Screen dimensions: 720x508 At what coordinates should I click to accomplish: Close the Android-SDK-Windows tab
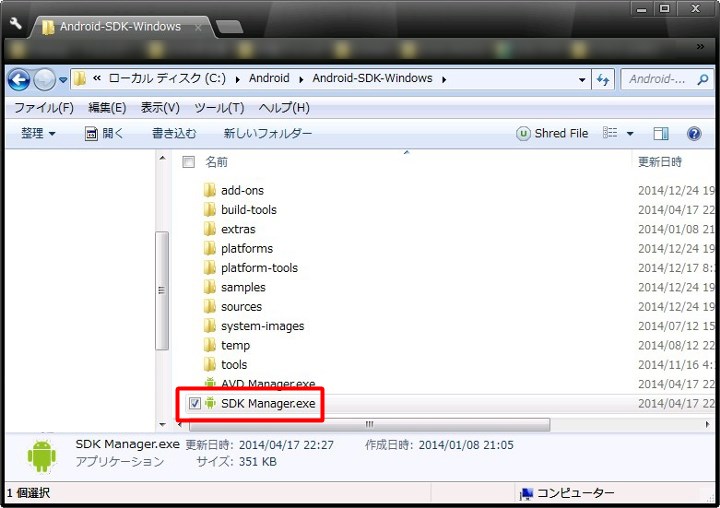click(x=198, y=28)
